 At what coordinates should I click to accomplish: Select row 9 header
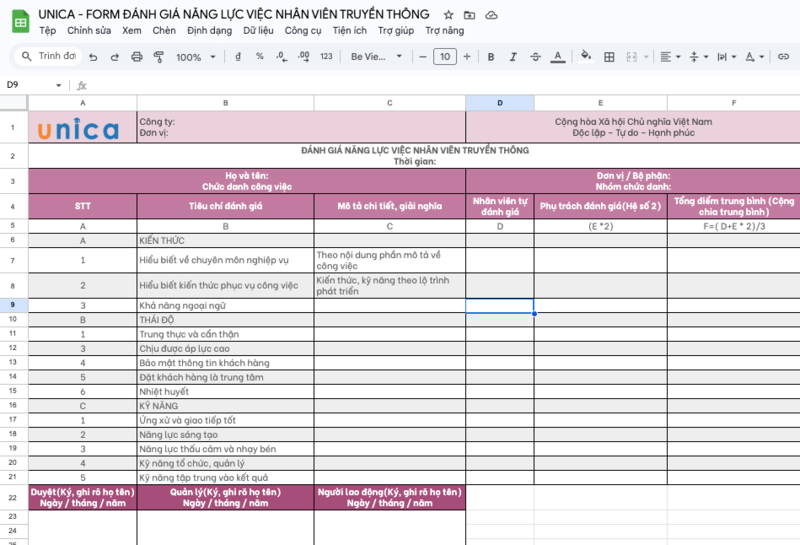click(13, 305)
